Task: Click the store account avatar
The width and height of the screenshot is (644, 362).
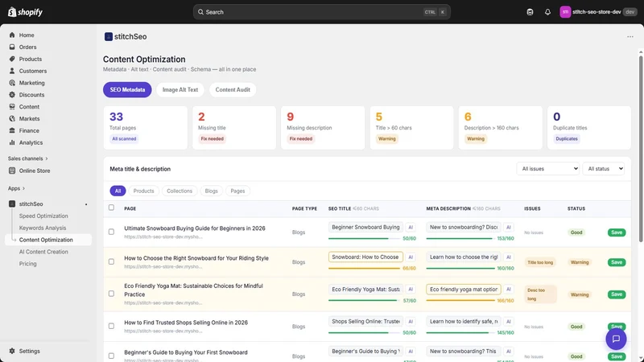Action: [x=565, y=12]
